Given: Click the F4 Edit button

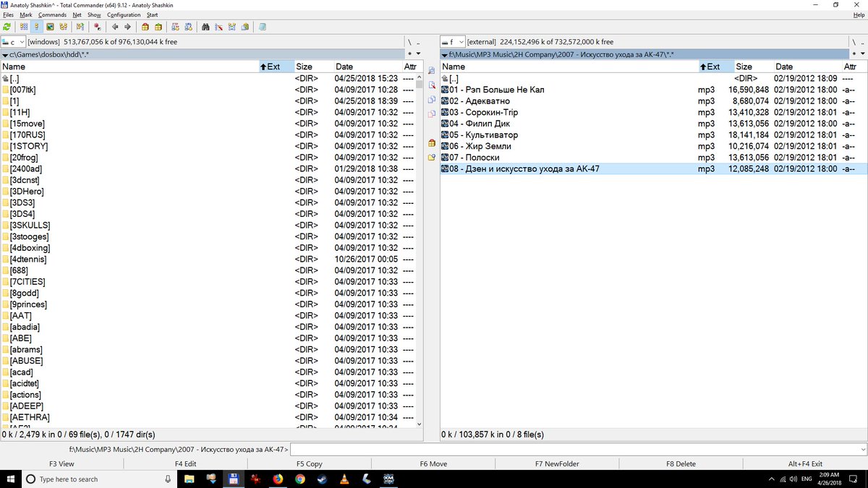Looking at the screenshot, I should 185,464.
